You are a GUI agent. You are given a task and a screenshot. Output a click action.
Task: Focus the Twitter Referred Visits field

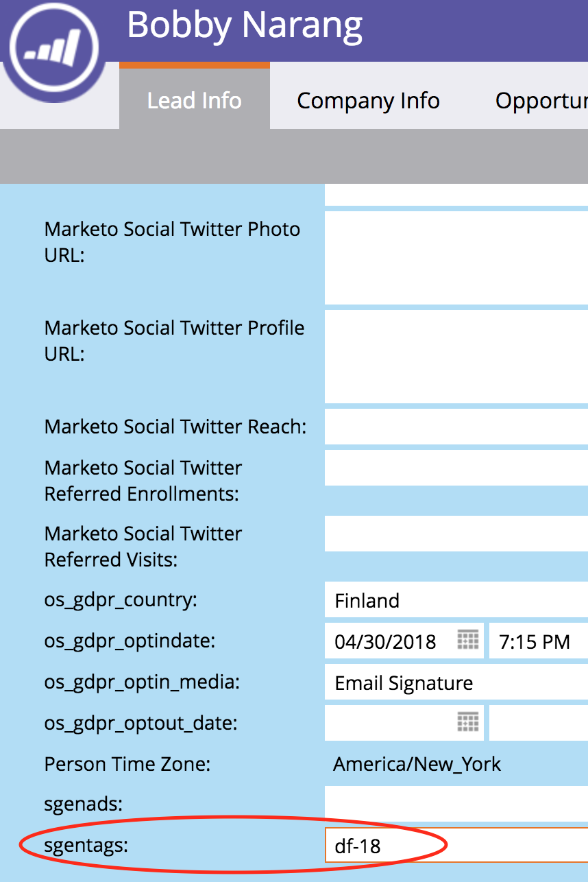pyautogui.click(x=456, y=534)
